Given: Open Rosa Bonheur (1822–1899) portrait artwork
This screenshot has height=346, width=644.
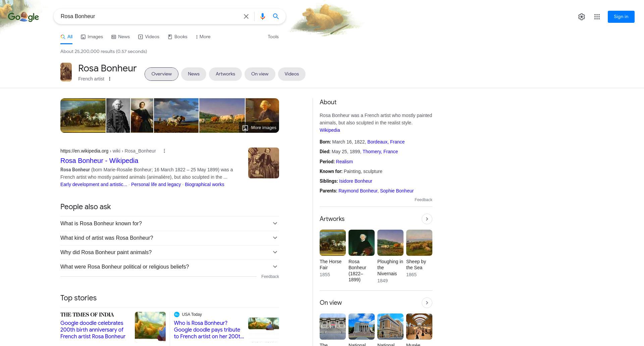Looking at the screenshot, I should point(362,243).
